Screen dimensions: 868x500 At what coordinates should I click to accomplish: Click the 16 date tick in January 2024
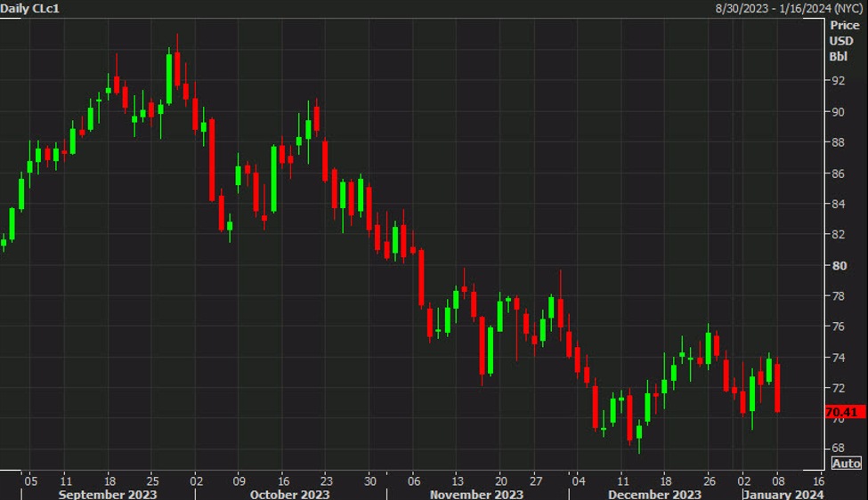(x=819, y=479)
